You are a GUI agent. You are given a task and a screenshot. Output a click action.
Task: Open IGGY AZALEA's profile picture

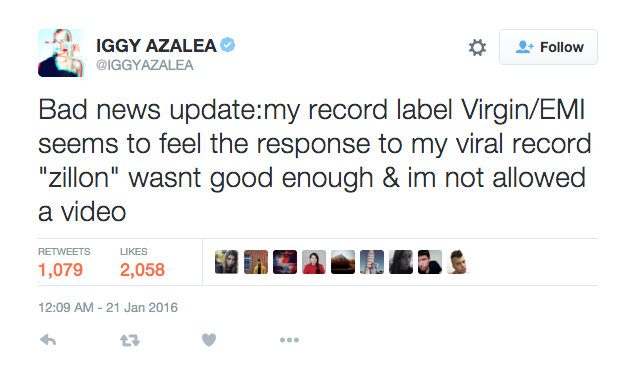click(61, 53)
